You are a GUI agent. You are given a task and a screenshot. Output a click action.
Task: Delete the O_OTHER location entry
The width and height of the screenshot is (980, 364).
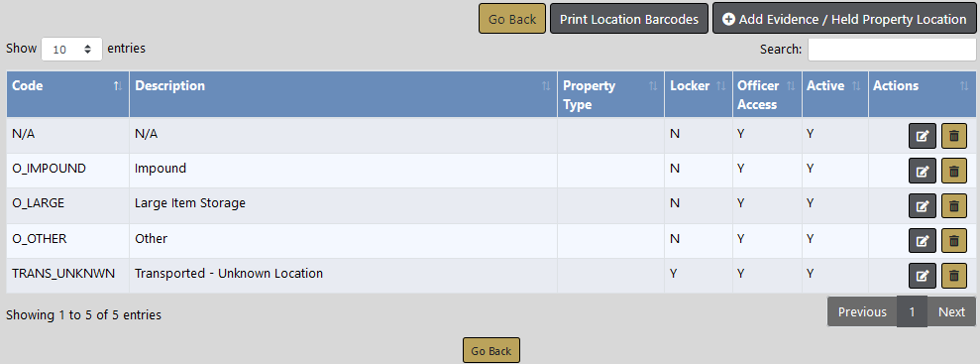pos(954,241)
